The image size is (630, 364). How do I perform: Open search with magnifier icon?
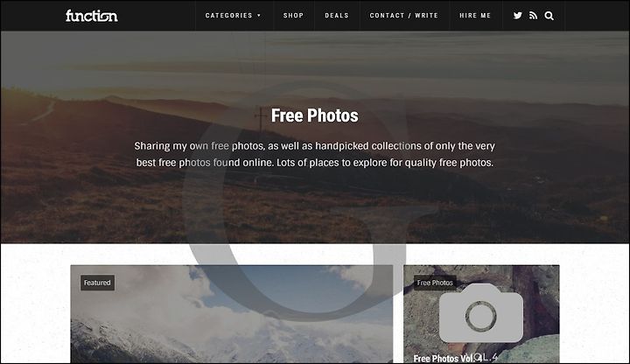coord(549,16)
